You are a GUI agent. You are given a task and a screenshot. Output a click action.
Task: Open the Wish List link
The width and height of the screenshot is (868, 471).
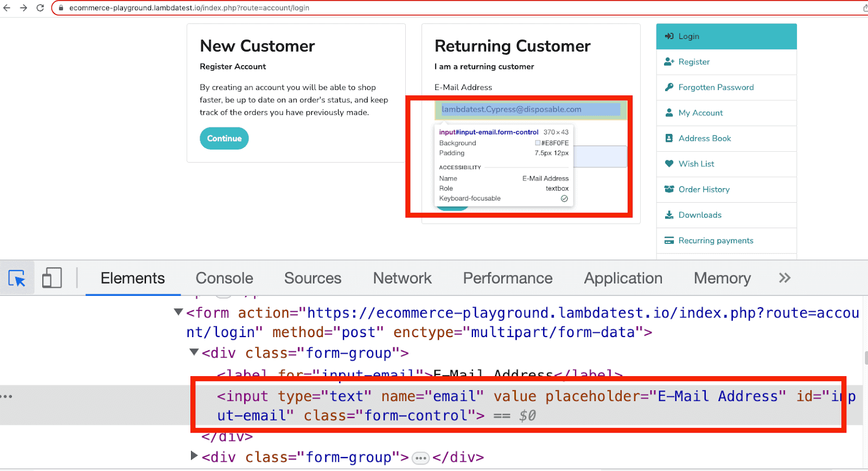click(x=696, y=164)
